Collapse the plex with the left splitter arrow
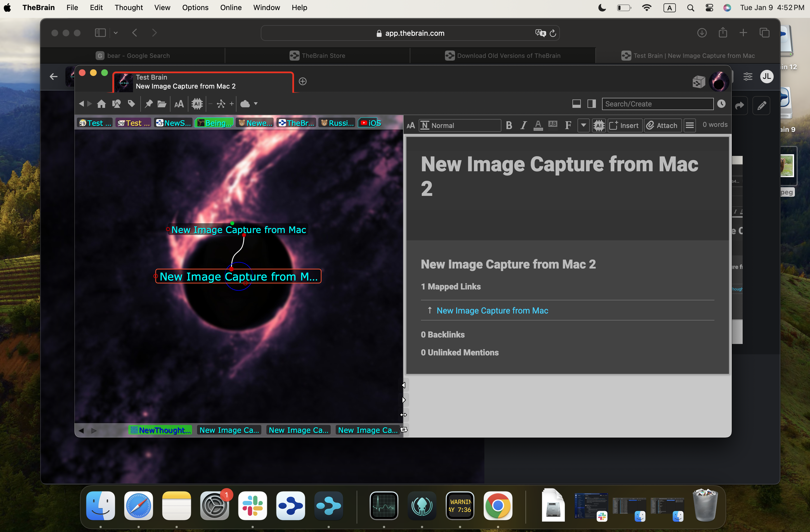Viewport: 810px width, 532px height. [403, 385]
